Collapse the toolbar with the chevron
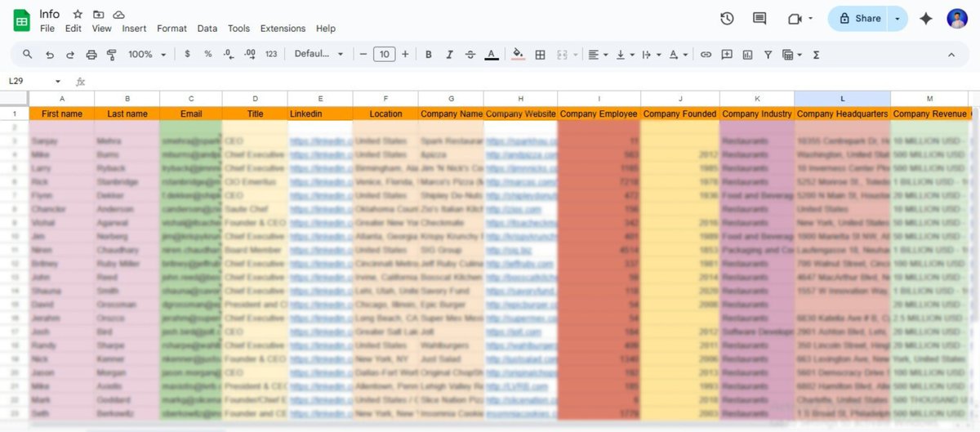 click(x=951, y=55)
